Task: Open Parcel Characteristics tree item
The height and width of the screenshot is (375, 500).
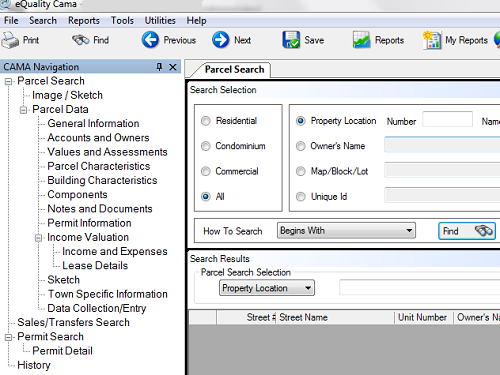Action: click(x=99, y=166)
